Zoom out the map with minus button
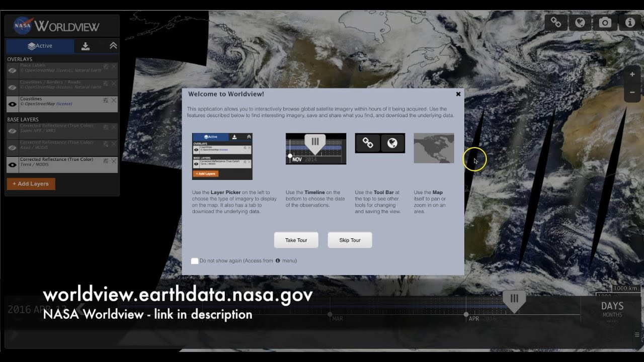This screenshot has width=644, height=362. (x=632, y=92)
